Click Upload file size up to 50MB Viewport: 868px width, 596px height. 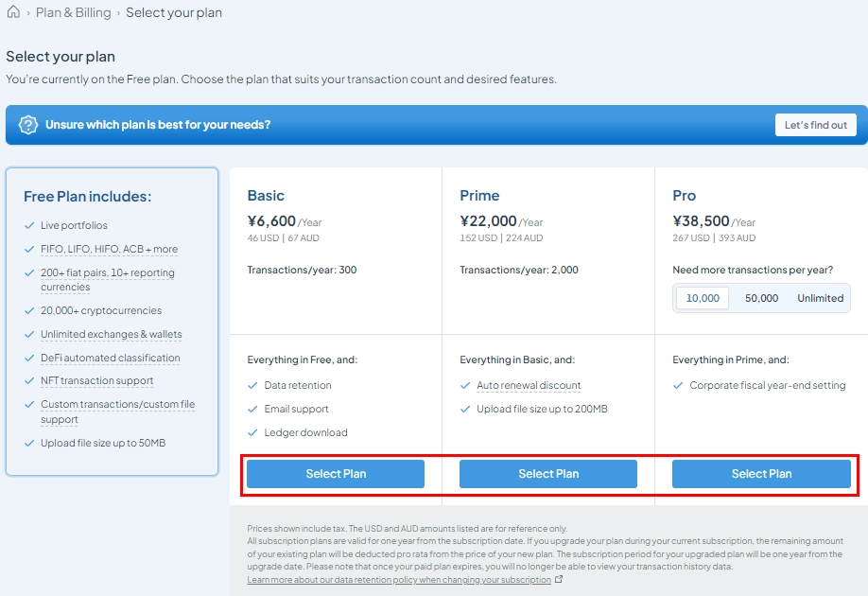click(x=103, y=443)
